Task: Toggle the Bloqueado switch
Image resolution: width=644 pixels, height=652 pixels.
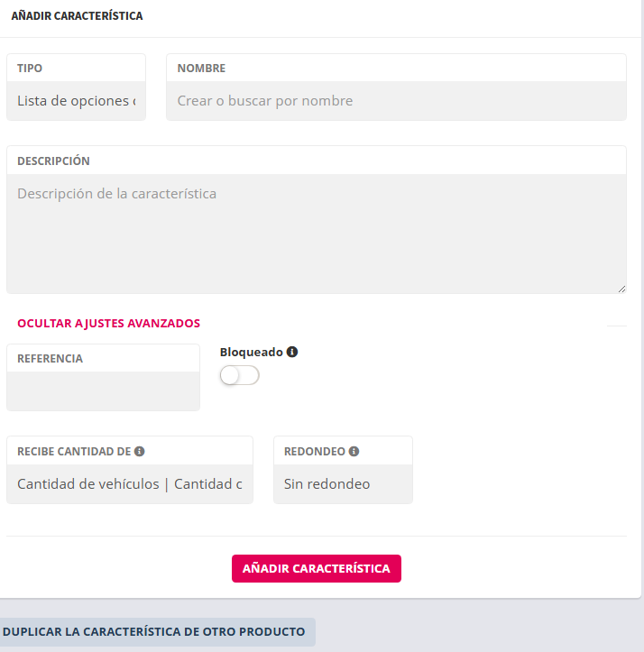Action: tap(239, 376)
